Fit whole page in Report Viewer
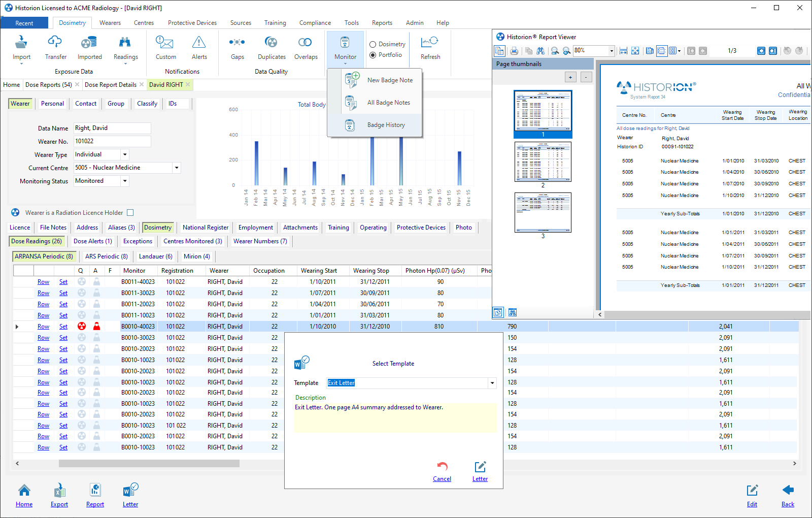The width and height of the screenshot is (812, 518). (x=635, y=51)
